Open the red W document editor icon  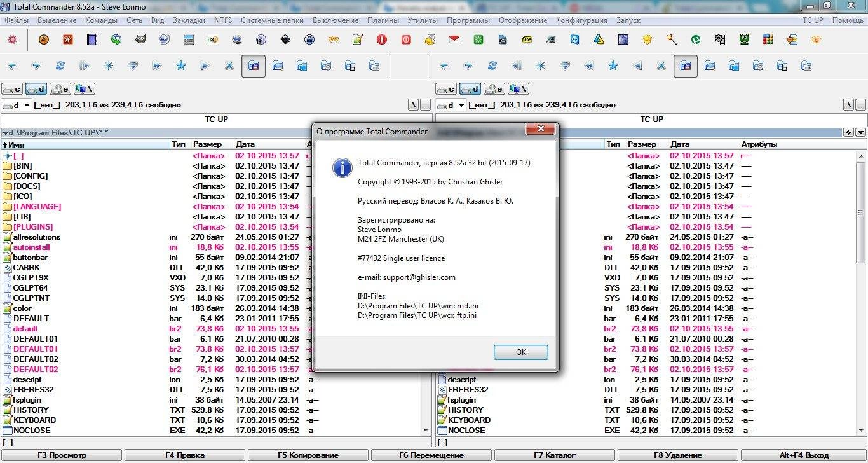point(68,39)
